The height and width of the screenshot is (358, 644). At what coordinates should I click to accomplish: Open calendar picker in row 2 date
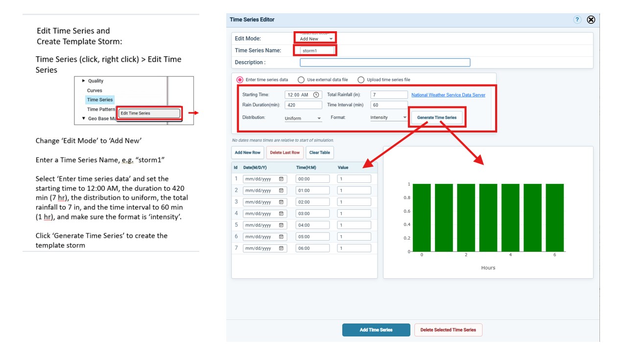pyautogui.click(x=281, y=190)
